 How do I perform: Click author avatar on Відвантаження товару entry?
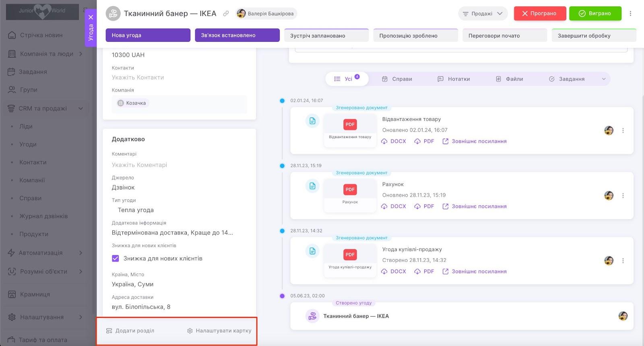(x=609, y=131)
